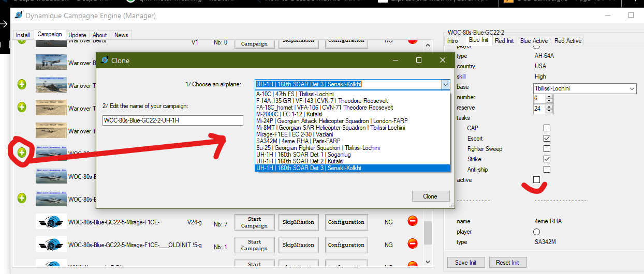Decrease the number spinner value
The image size is (644, 274).
click(549, 100)
